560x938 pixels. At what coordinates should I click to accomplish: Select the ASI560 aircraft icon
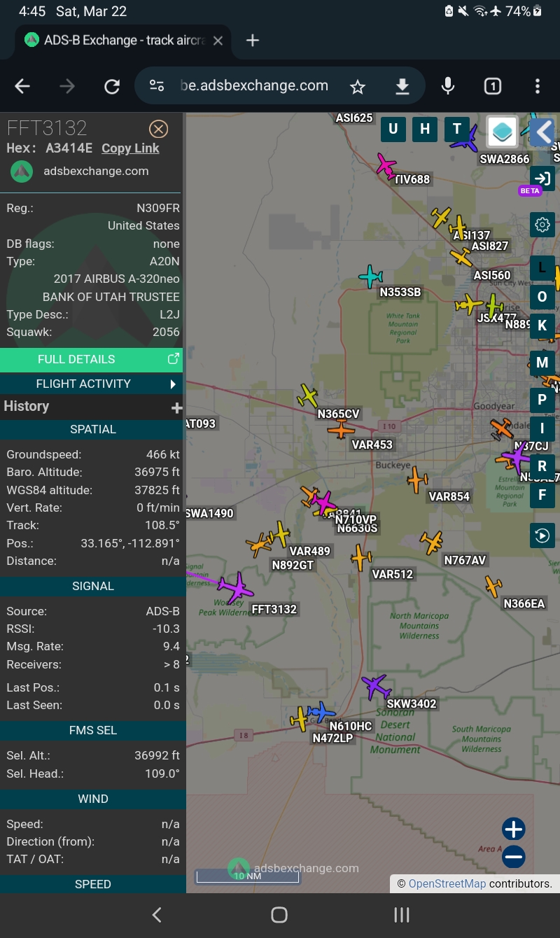click(461, 257)
